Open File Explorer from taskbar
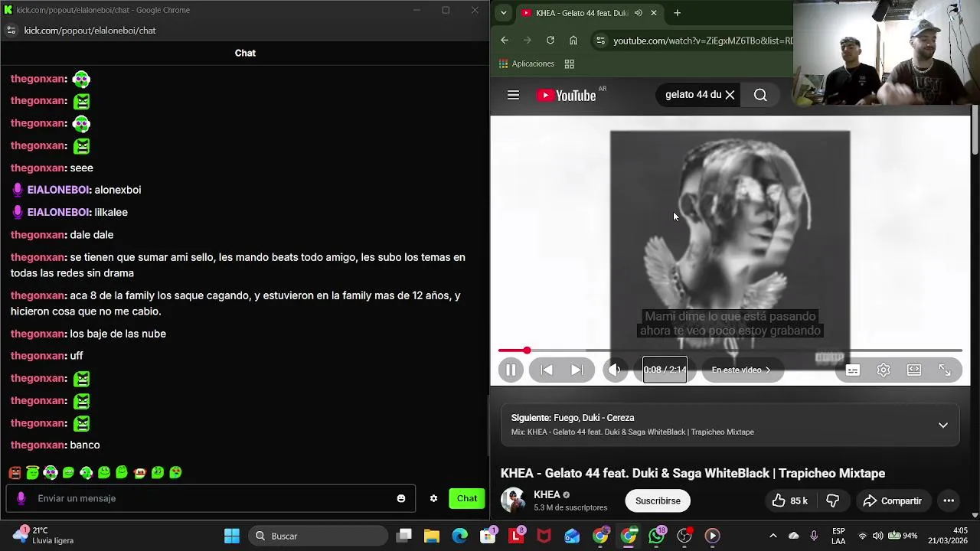This screenshot has height=551, width=980. (432, 536)
